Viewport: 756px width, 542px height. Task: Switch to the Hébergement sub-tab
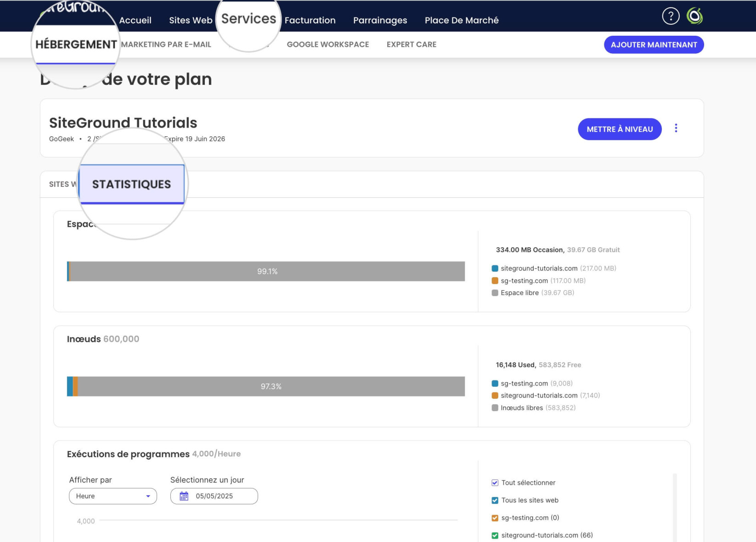(76, 45)
